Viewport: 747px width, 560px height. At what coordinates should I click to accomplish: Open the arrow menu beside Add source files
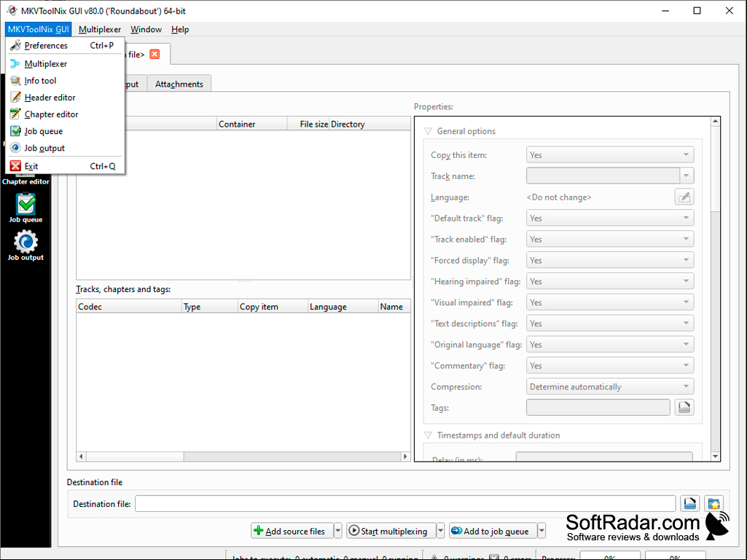pyautogui.click(x=337, y=530)
